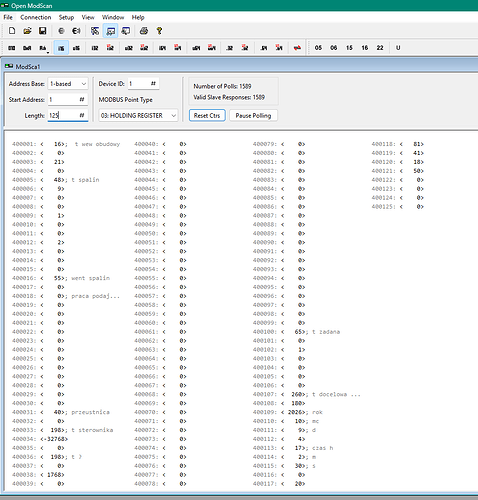Screen dimensions: 478x500
Task: Select register 400118 value 81
Action: 418,144
